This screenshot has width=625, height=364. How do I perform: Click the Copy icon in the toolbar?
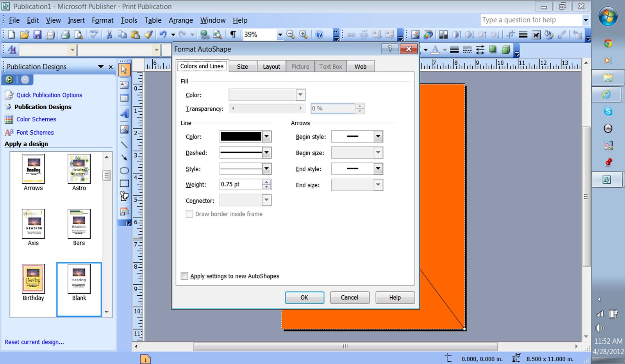[x=122, y=35]
